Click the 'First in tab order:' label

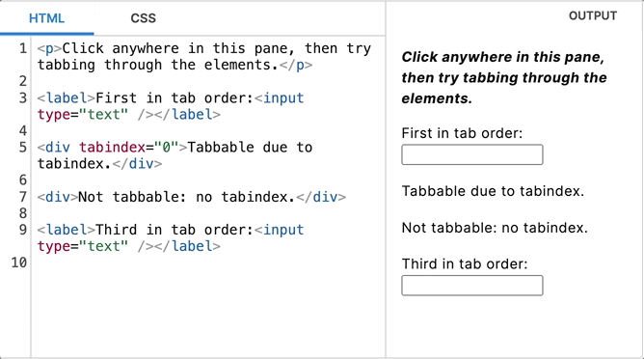[x=462, y=133]
